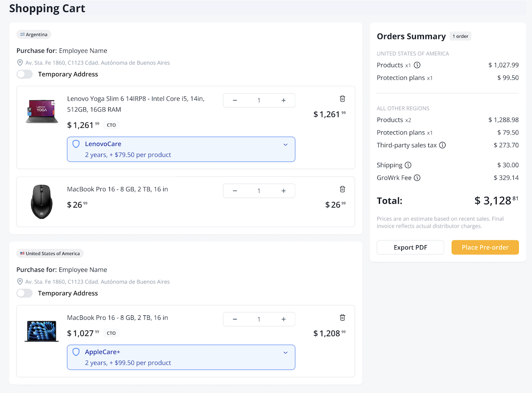The width and height of the screenshot is (532, 393).
Task: Click the CTO badge on Lenovo Yoga
Action: [x=111, y=125]
